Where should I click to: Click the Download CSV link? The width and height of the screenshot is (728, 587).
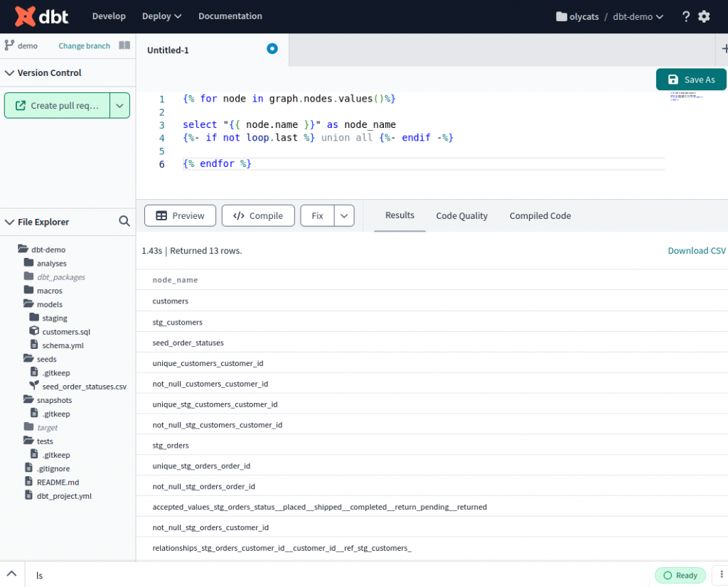[697, 251]
